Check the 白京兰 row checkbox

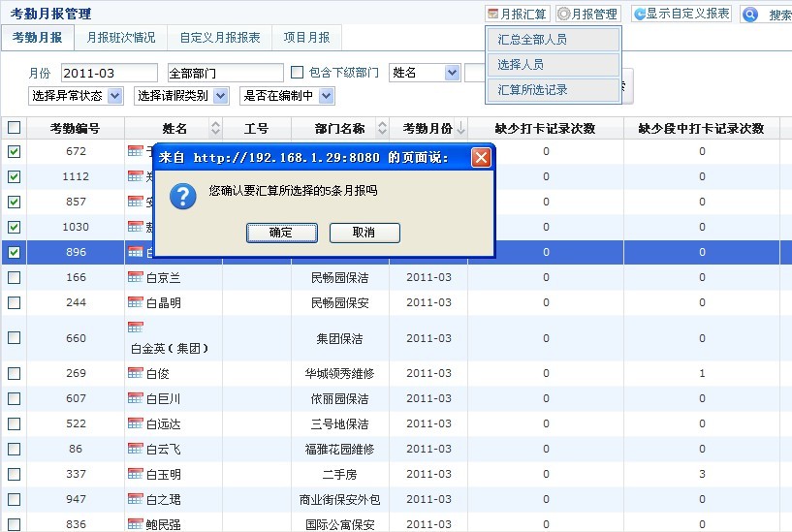tap(15, 277)
